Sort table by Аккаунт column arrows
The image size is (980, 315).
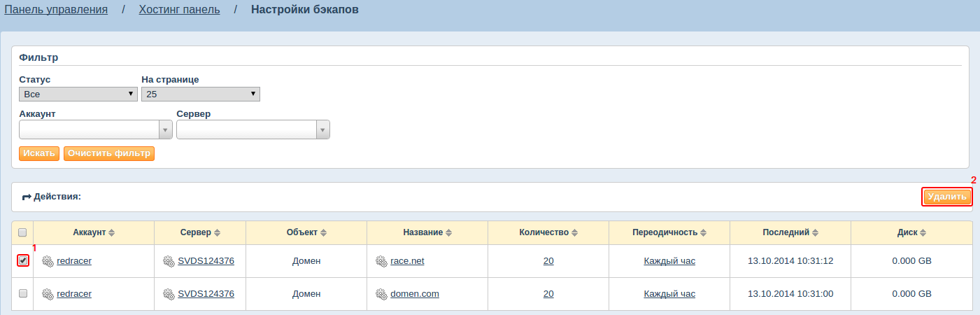[x=111, y=232]
